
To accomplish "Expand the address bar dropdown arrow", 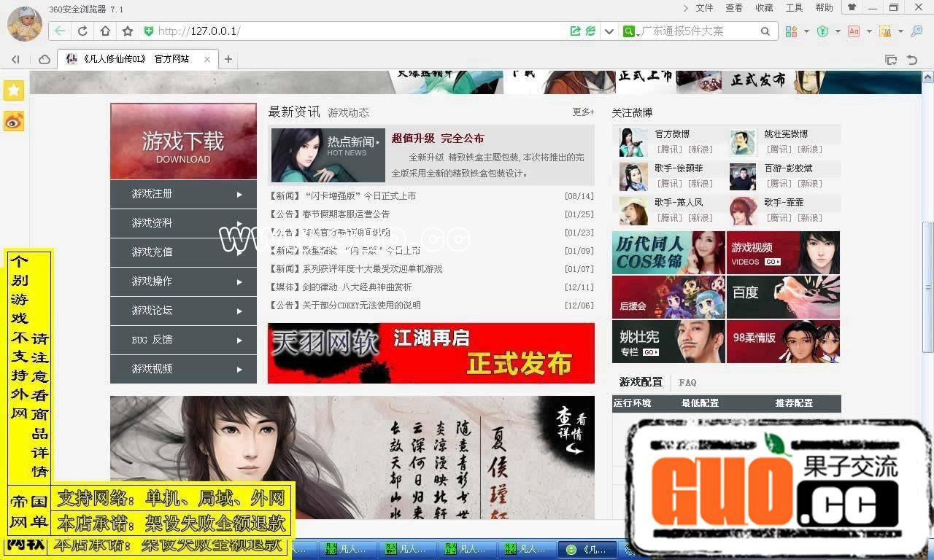I will coord(609,31).
